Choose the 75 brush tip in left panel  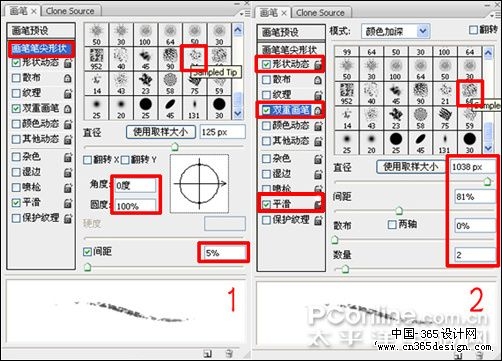tap(195, 83)
